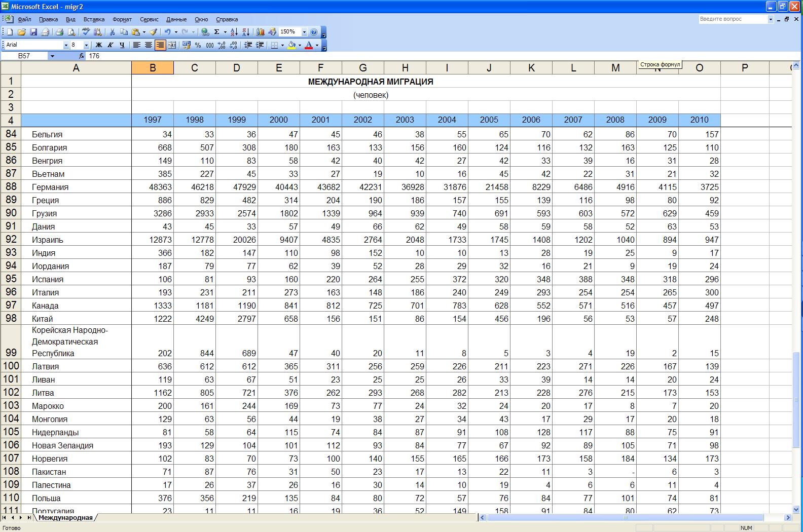Open the Данные menu
The image size is (803, 532).
click(176, 19)
